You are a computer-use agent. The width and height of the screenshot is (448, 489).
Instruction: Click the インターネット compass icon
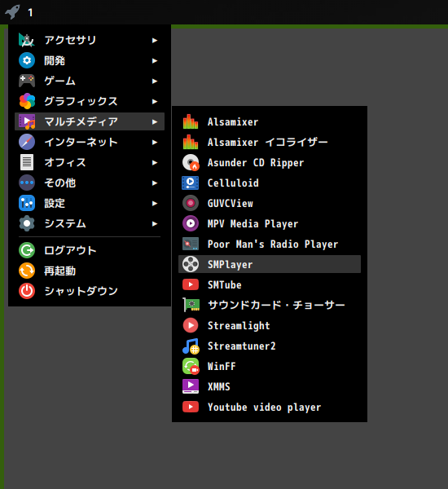click(27, 142)
